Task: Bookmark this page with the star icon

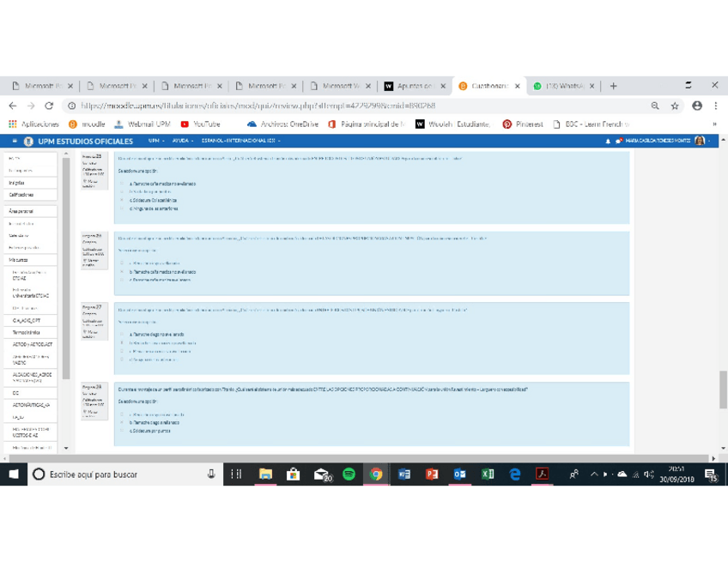Action: click(x=675, y=106)
